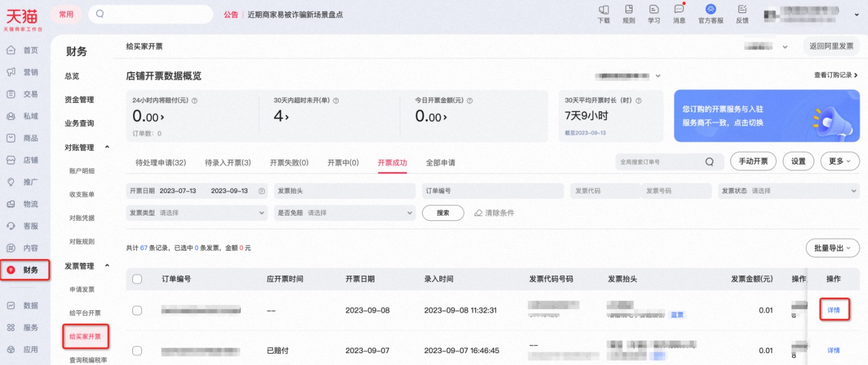The image size is (868, 365).
Task: Open the 发票类型 dropdown
Action: pyautogui.click(x=197, y=213)
